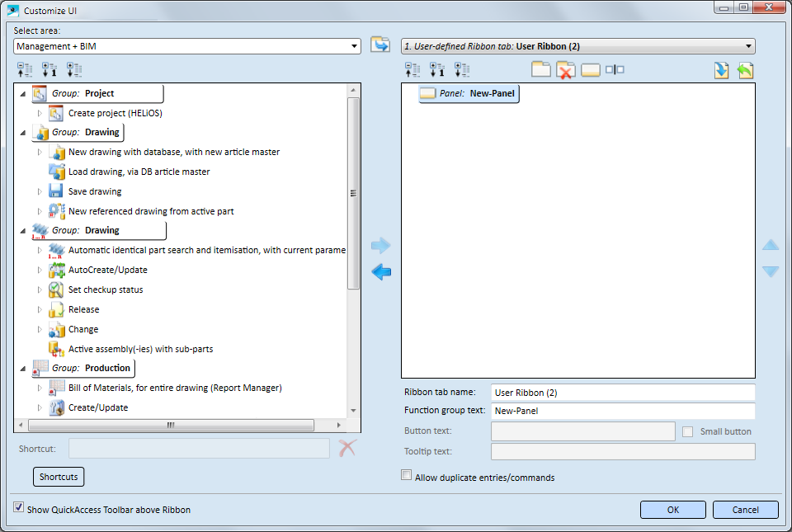Collapse Drawing group above New drawing with database

tap(23, 133)
